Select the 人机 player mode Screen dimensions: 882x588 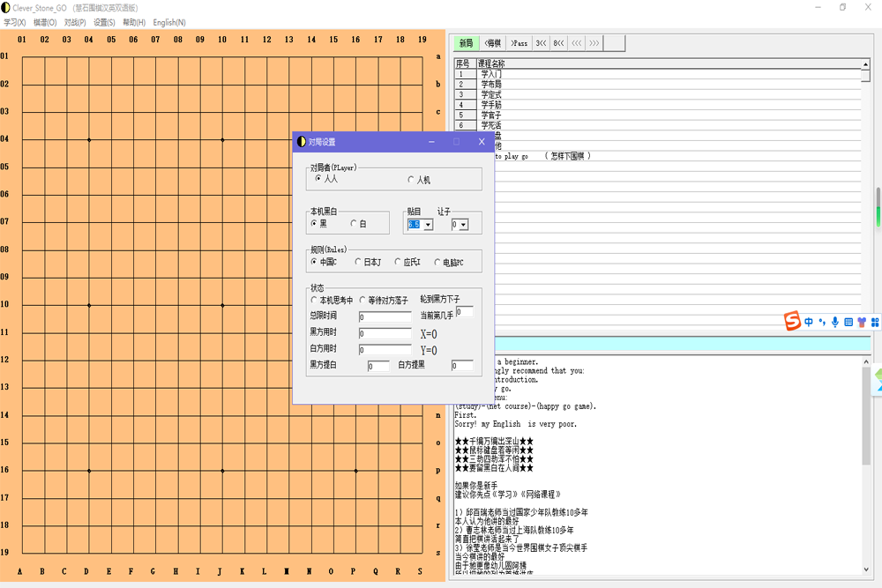click(411, 180)
